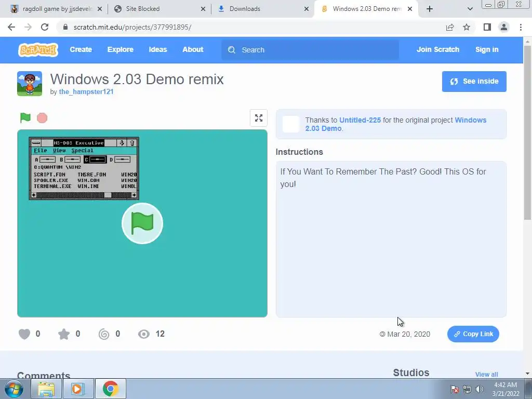Close the Downloads tab
Viewport: 532px width, 399px height.
coord(307,9)
